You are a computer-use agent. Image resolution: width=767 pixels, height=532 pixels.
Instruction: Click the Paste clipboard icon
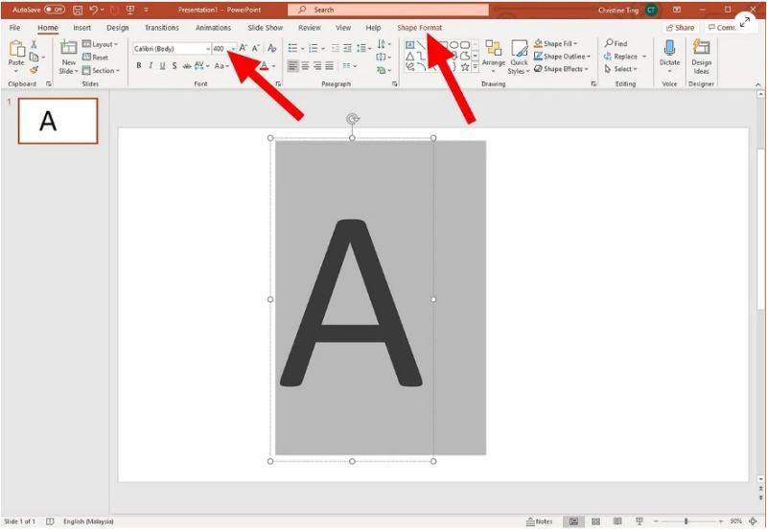(x=16, y=49)
